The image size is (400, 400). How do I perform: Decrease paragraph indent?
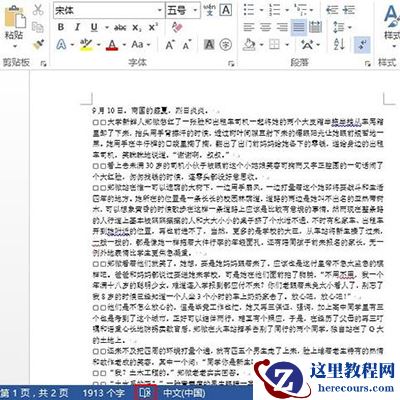coord(332,10)
